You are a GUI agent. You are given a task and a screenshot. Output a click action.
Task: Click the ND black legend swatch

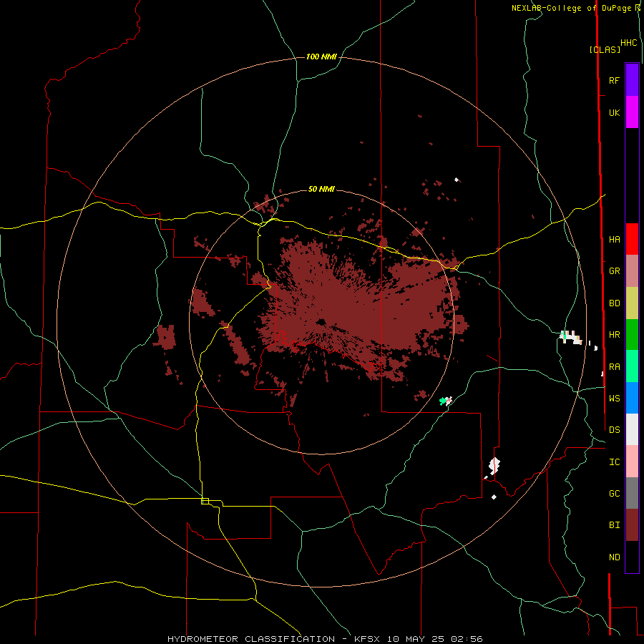click(632, 557)
